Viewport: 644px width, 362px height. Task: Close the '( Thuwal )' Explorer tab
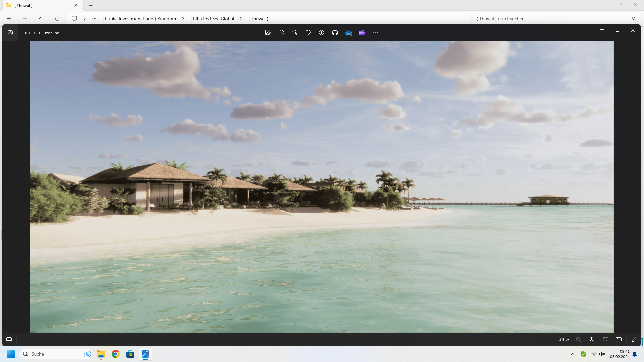(76, 5)
